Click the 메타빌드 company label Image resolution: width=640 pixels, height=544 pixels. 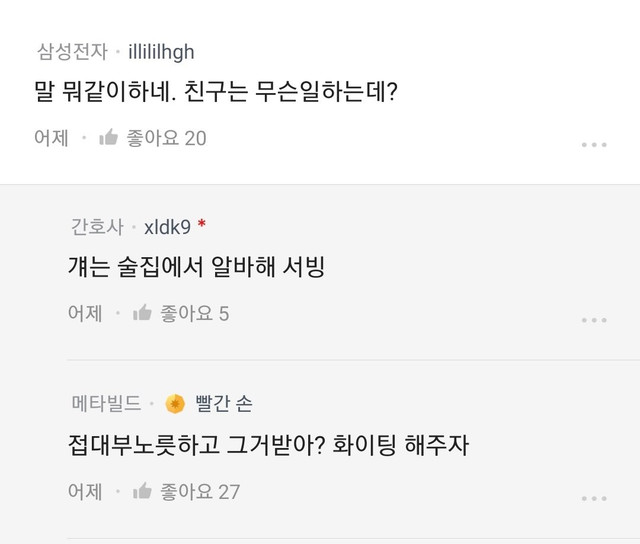106,404
